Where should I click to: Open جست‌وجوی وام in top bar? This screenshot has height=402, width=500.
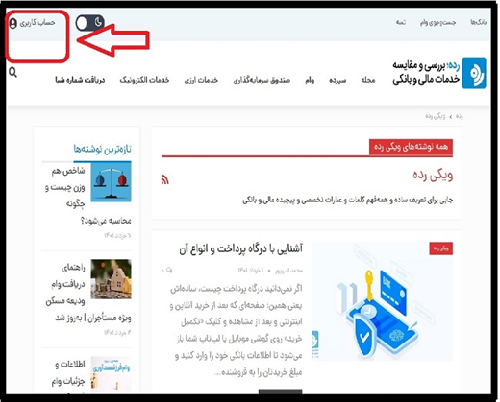[x=438, y=23]
